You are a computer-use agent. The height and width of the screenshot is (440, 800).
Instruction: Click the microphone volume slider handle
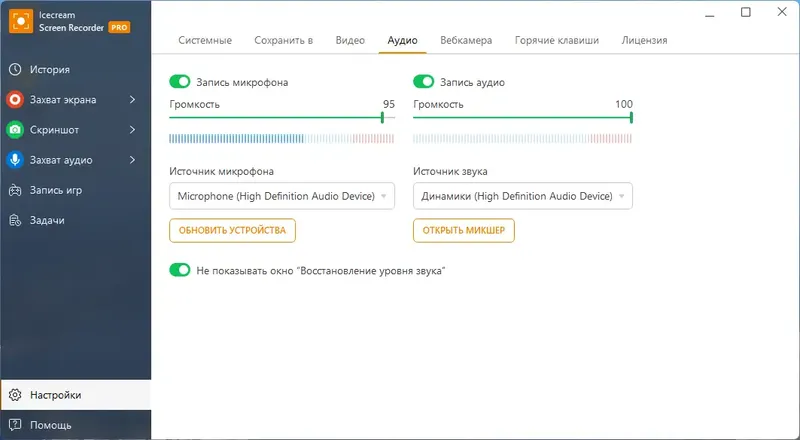tap(383, 118)
